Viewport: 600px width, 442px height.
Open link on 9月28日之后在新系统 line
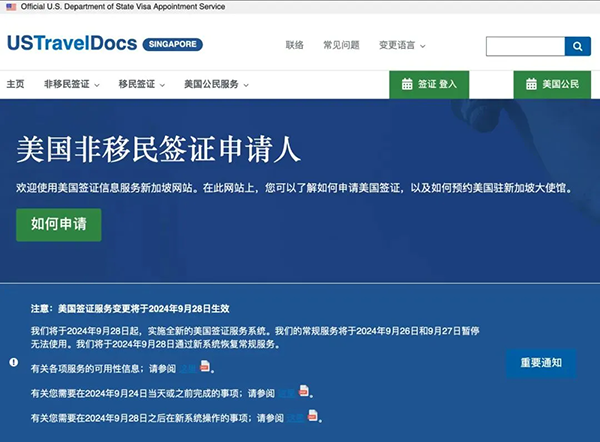(296, 418)
